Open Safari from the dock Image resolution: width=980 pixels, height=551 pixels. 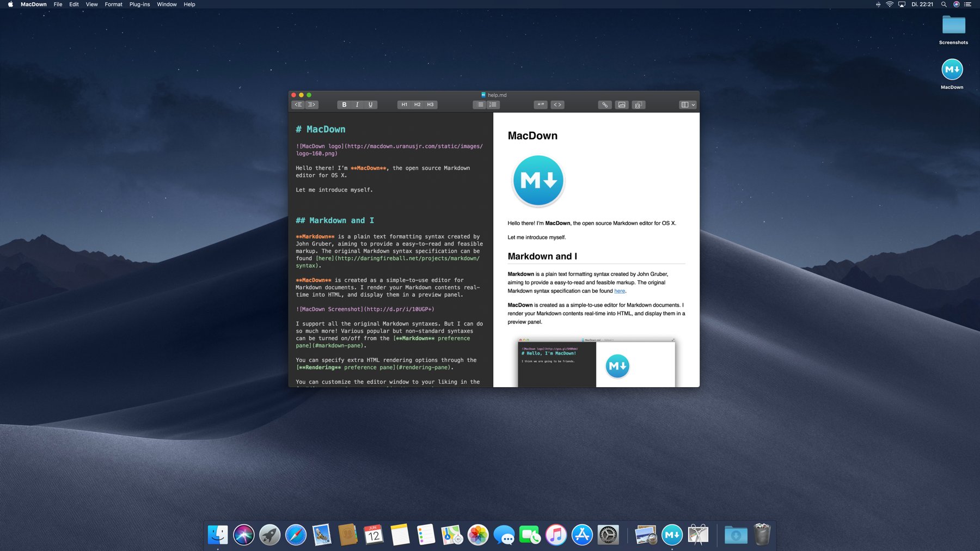pyautogui.click(x=296, y=535)
